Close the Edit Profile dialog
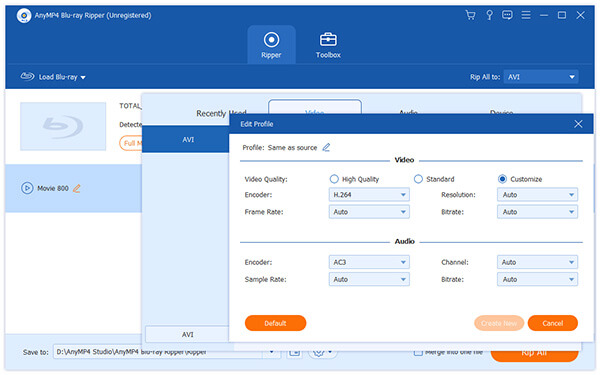Viewport: 600px width, 375px height. point(578,124)
